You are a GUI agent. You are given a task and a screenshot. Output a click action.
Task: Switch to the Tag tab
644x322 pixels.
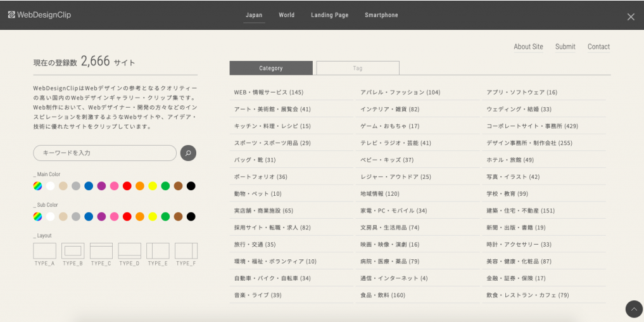pyautogui.click(x=358, y=68)
